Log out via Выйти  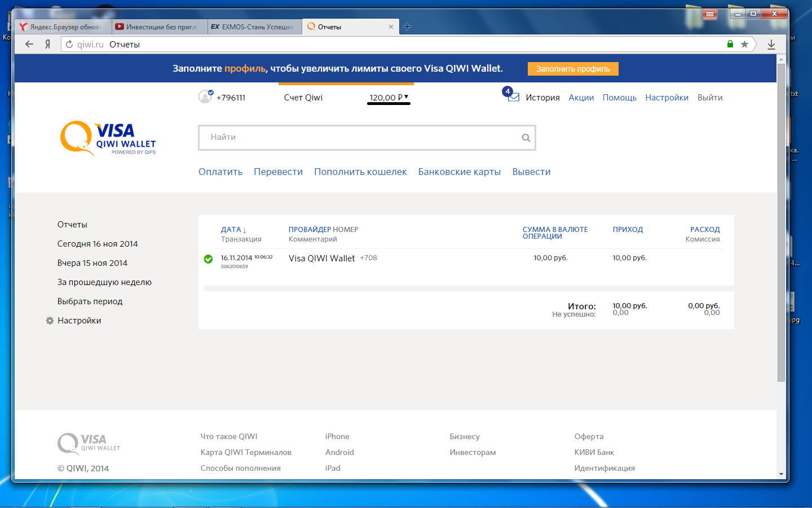point(710,98)
